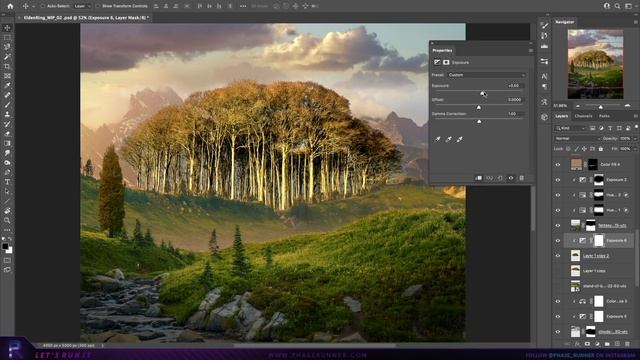This screenshot has width=640, height=360.
Task: Select the Clone Stamp tool
Action: pyautogui.click(x=7, y=114)
